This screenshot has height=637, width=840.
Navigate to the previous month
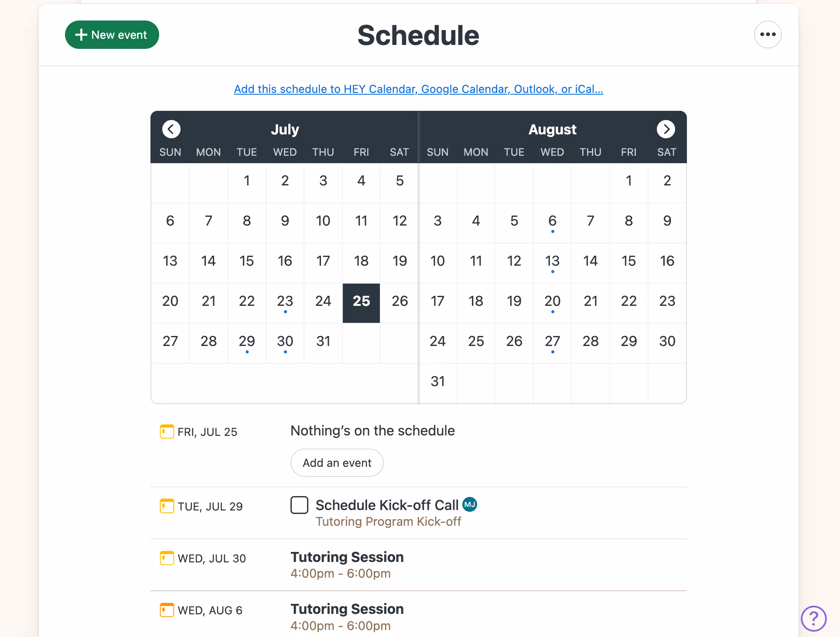171,129
